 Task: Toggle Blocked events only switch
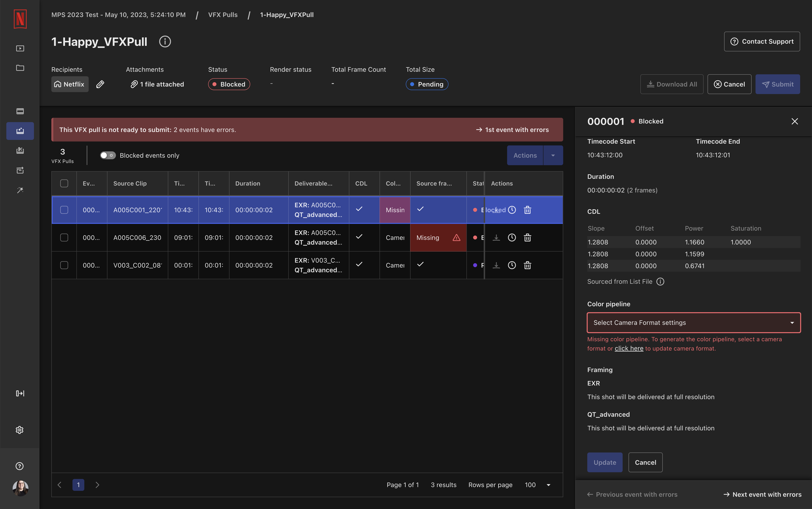coord(108,155)
